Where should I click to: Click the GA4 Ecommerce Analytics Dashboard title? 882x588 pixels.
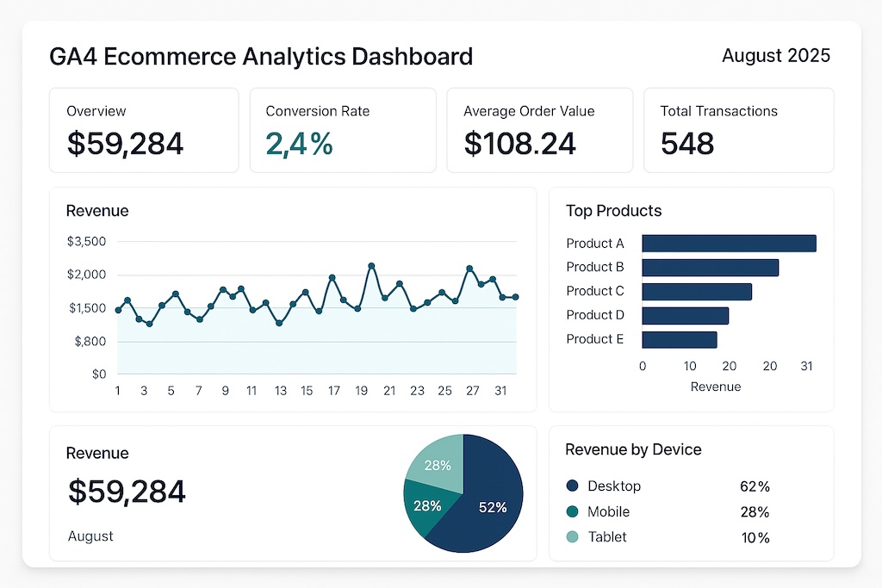click(261, 57)
